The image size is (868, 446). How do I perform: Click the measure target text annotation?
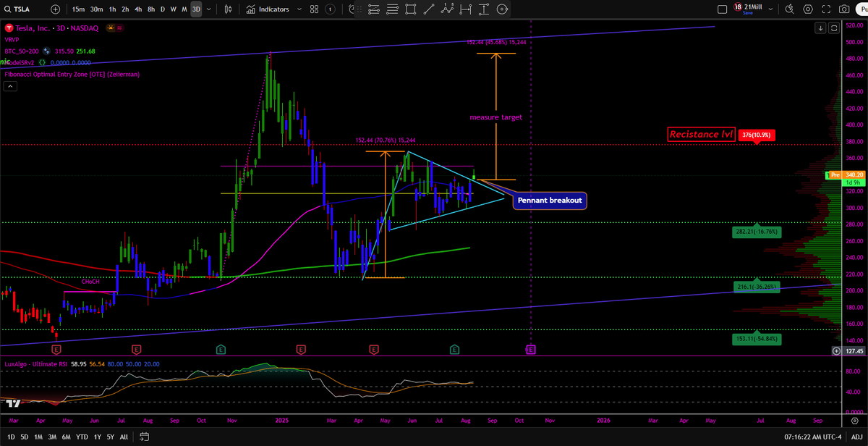coord(495,117)
